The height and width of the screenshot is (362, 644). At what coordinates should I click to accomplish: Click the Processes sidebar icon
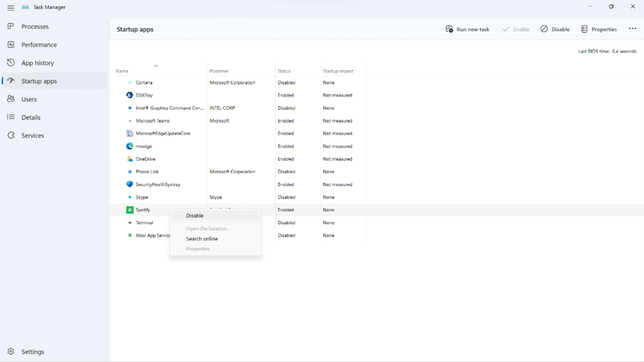[11, 26]
